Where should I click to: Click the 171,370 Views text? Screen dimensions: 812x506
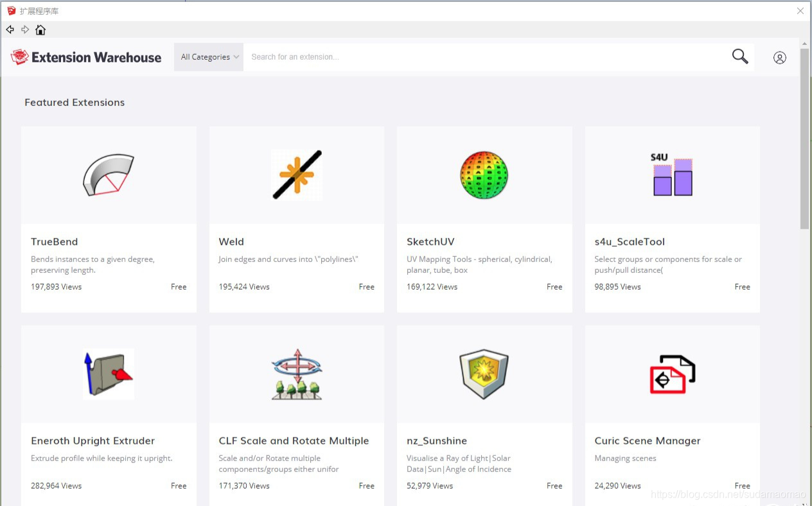[244, 486]
